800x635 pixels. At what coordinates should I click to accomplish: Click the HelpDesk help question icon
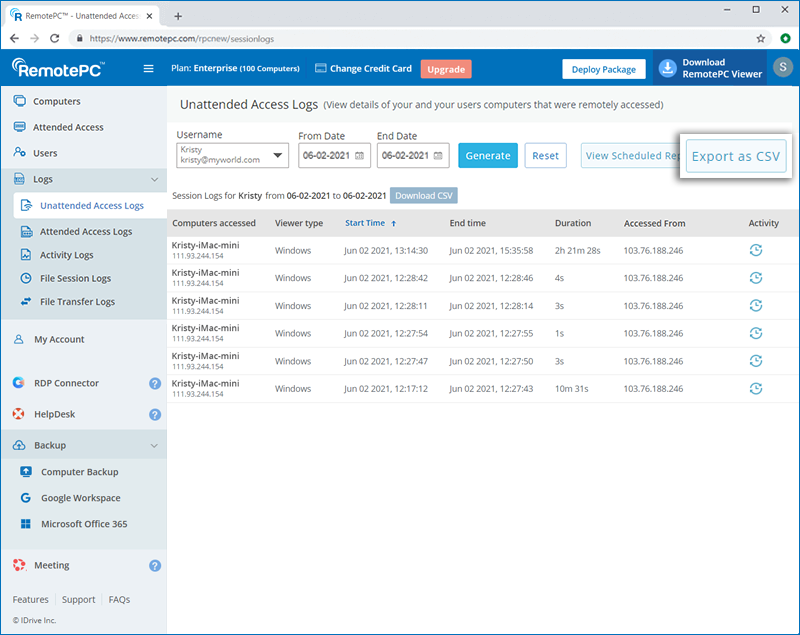[x=155, y=414]
